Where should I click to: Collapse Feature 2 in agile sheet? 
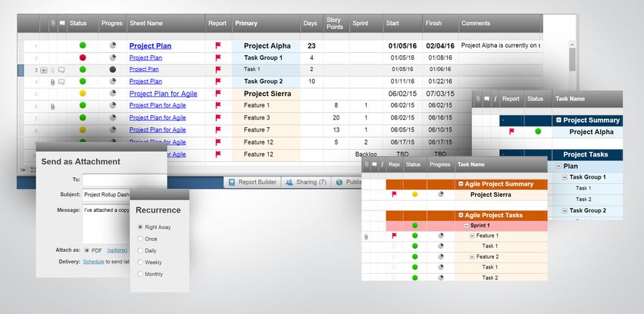pyautogui.click(x=472, y=256)
